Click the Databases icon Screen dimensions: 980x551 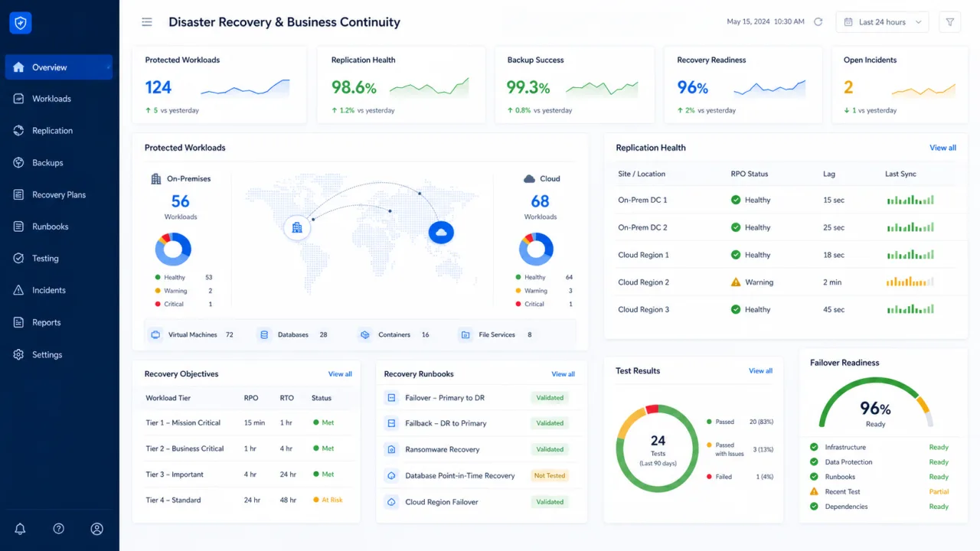click(x=265, y=334)
